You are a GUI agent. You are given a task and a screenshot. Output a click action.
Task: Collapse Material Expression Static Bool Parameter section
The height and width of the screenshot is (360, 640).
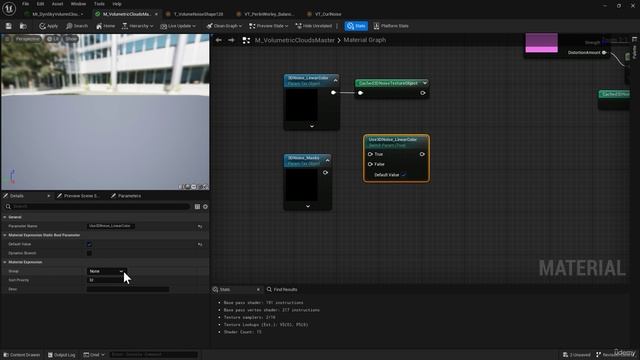click(x=5, y=235)
